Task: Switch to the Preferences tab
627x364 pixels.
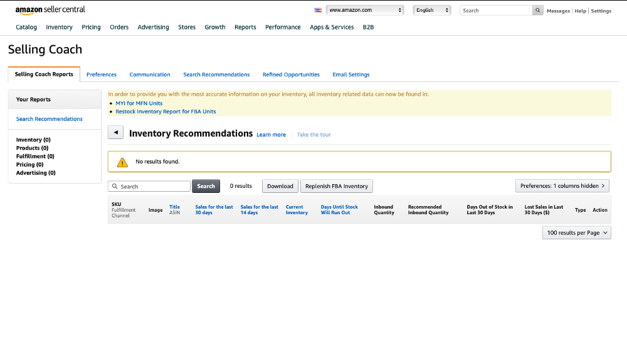Action: point(102,75)
